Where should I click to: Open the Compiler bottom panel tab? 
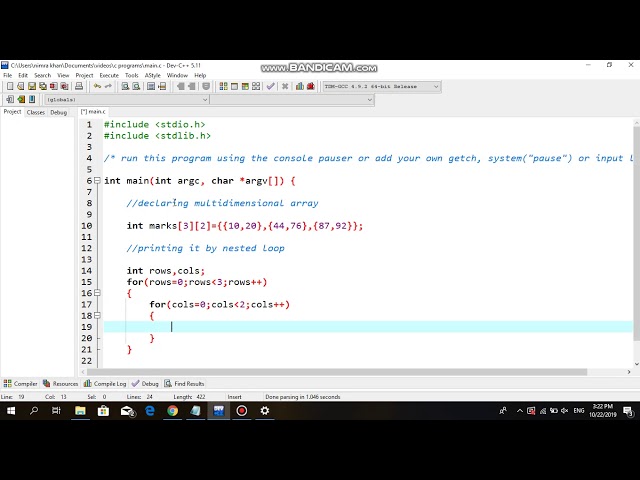pos(20,384)
